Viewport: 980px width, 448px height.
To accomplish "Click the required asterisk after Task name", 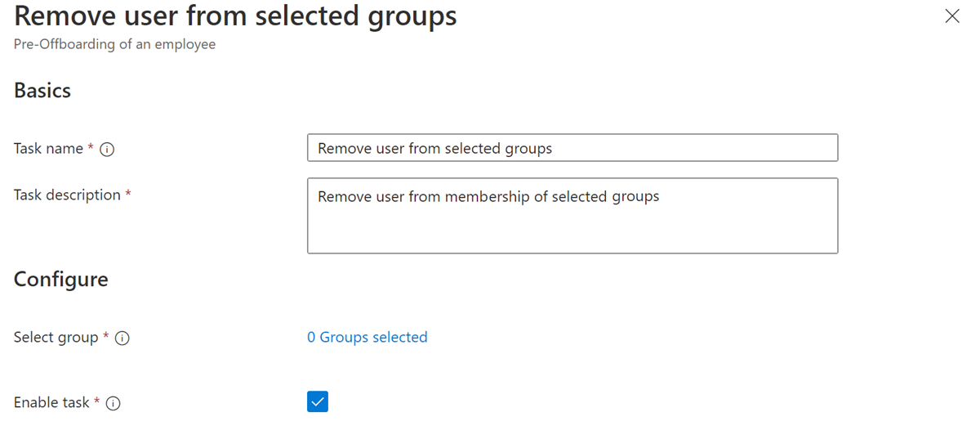I will (91, 148).
